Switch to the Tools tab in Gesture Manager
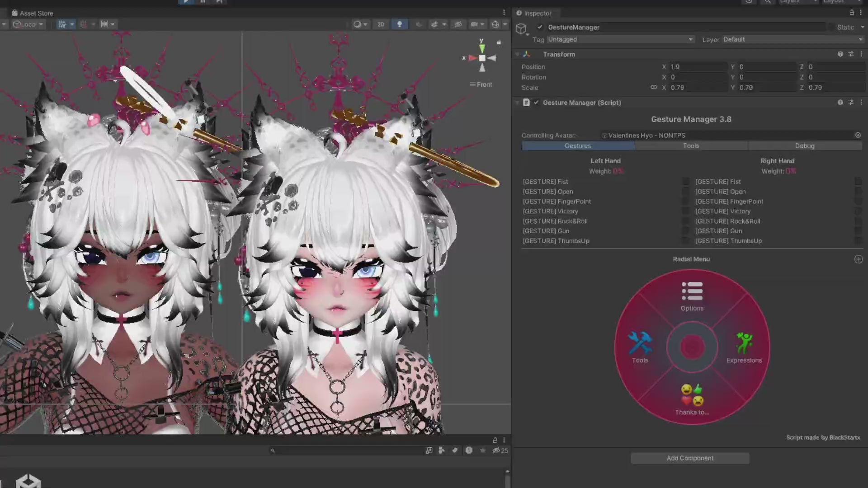The width and height of the screenshot is (868, 488). coord(691,146)
